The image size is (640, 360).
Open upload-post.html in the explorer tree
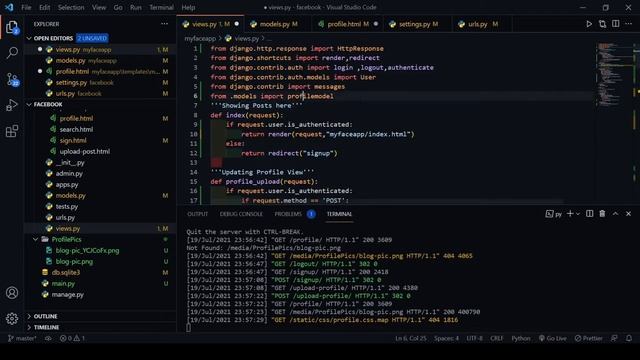click(x=84, y=151)
